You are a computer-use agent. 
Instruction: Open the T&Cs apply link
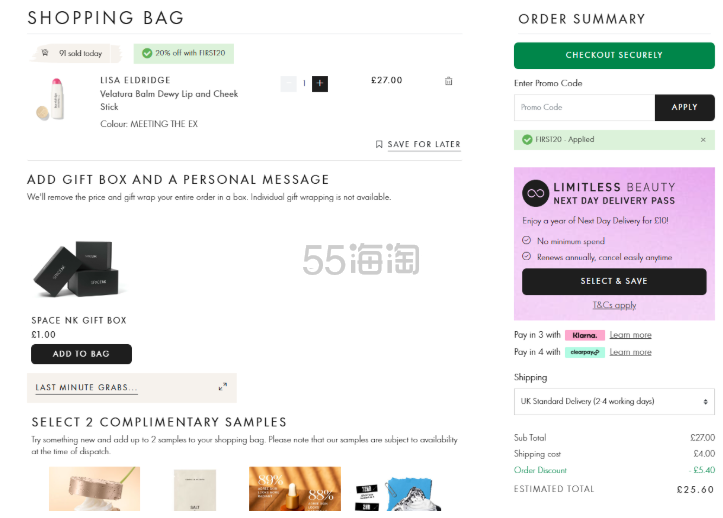(614, 305)
